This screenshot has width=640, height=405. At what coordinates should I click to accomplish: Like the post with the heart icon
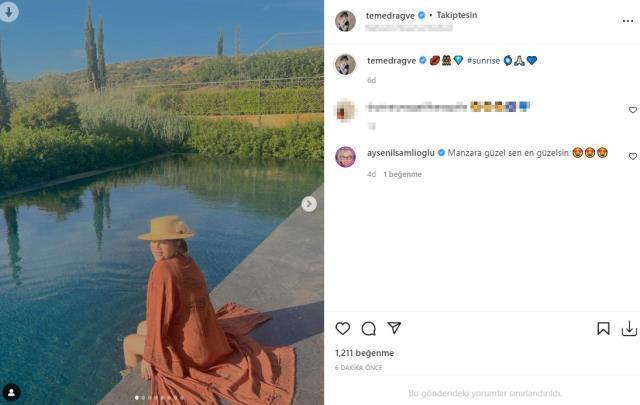(343, 328)
